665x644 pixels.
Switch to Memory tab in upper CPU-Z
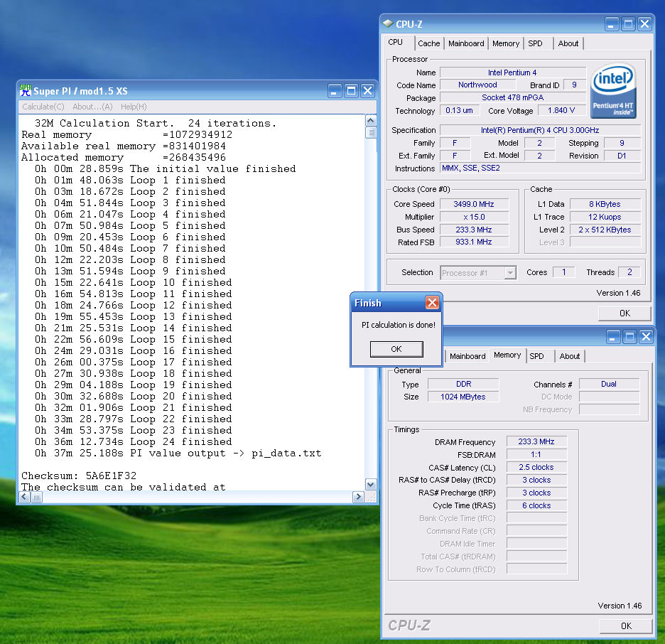coord(506,43)
